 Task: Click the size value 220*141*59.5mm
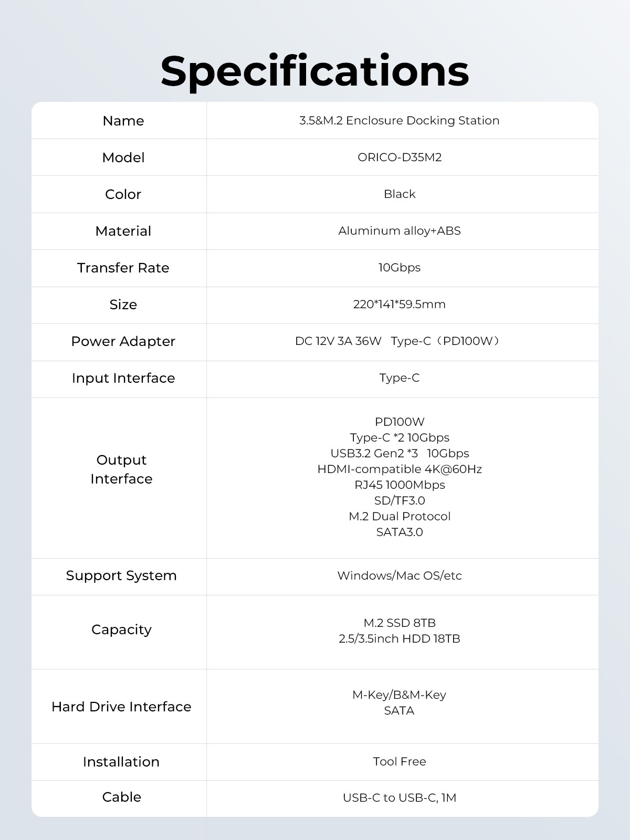tap(400, 304)
